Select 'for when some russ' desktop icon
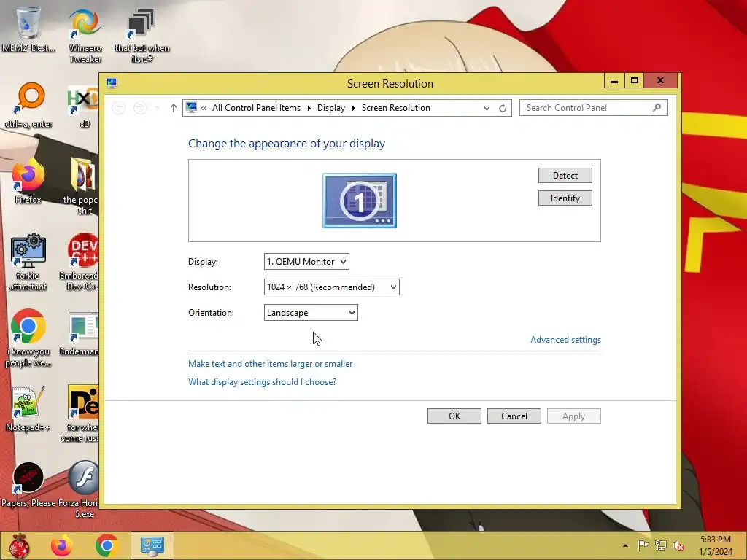 81,414
